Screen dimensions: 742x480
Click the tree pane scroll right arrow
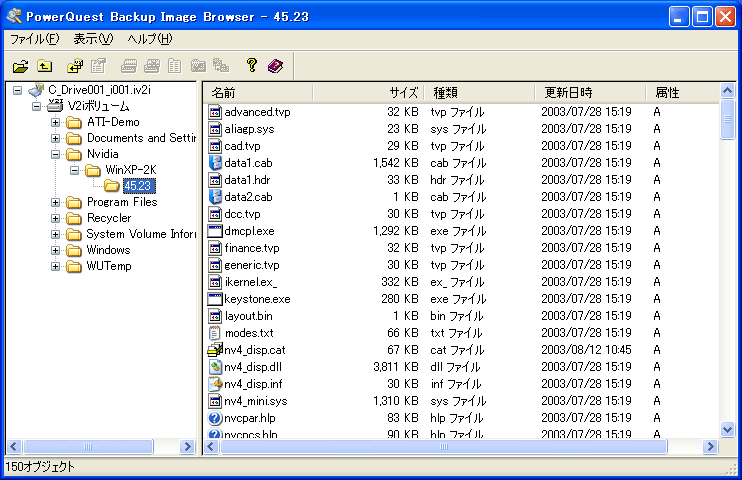[187, 446]
